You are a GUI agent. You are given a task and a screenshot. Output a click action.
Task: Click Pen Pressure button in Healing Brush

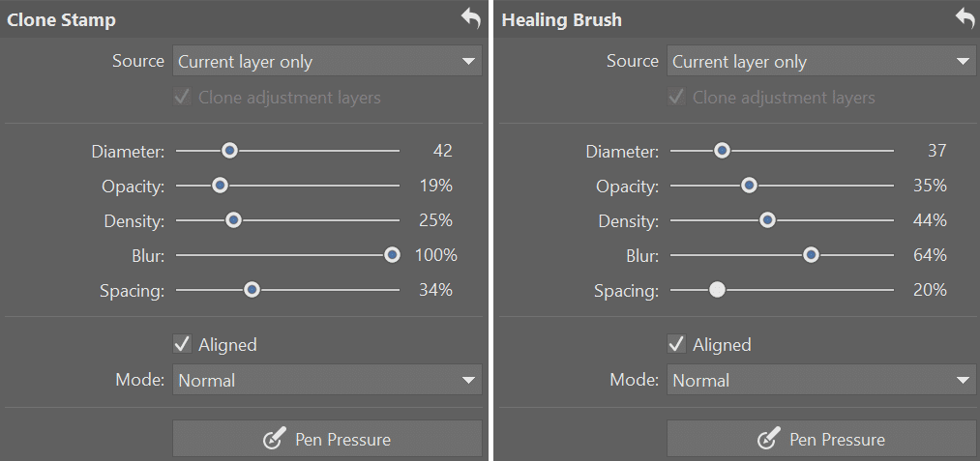pos(821,439)
